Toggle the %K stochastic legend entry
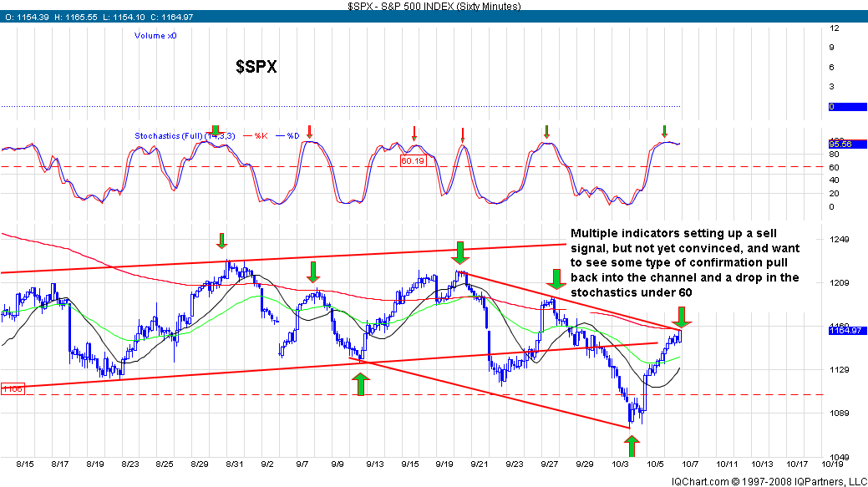This screenshot has height=487, width=868. (x=258, y=135)
